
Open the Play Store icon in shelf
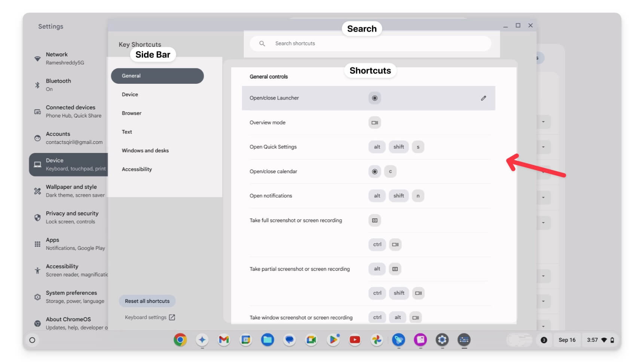point(333,340)
